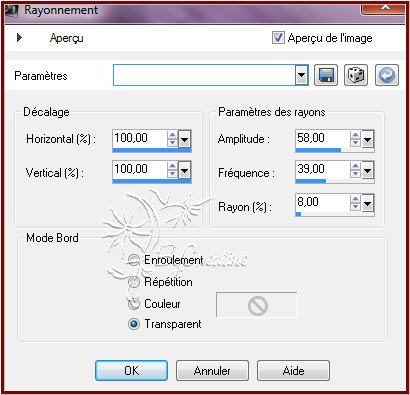The image size is (410, 395).
Task: Select the Transparent radio button
Action: 134,324
